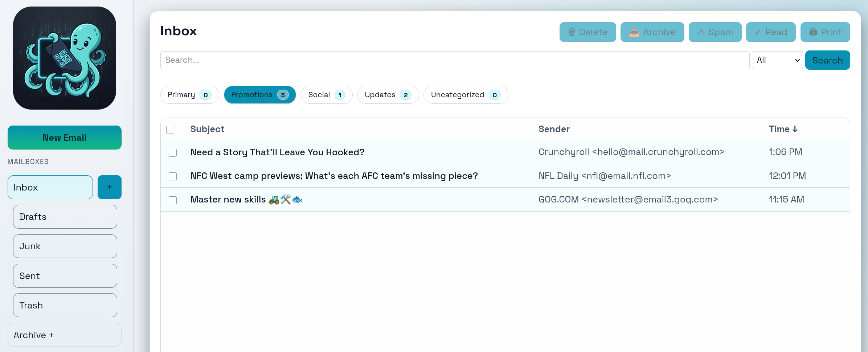Click the Spam warning button
Screen dimensions: 868x352
(715, 32)
